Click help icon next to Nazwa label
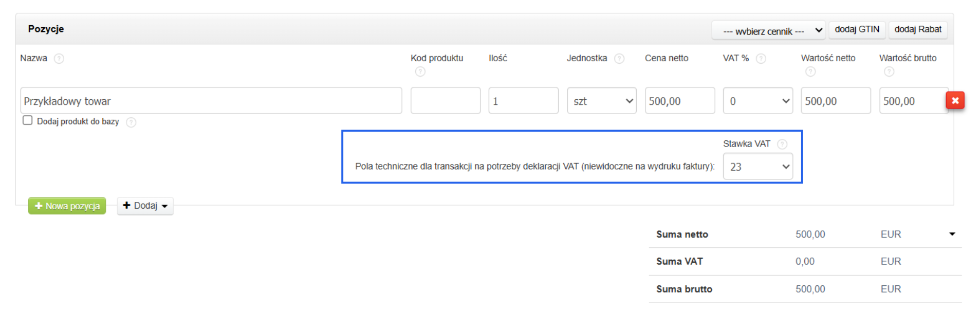The width and height of the screenshot is (980, 309). [59, 59]
